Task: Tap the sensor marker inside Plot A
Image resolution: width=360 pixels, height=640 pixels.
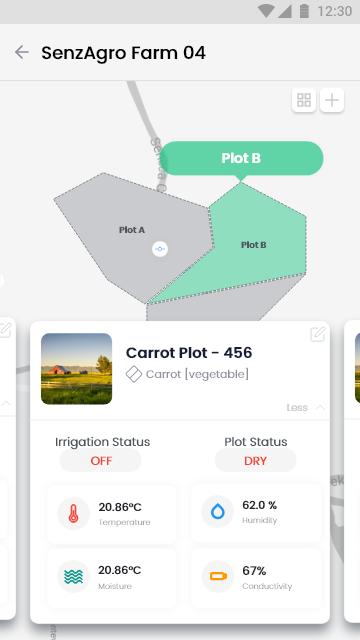Action: pyautogui.click(x=160, y=249)
